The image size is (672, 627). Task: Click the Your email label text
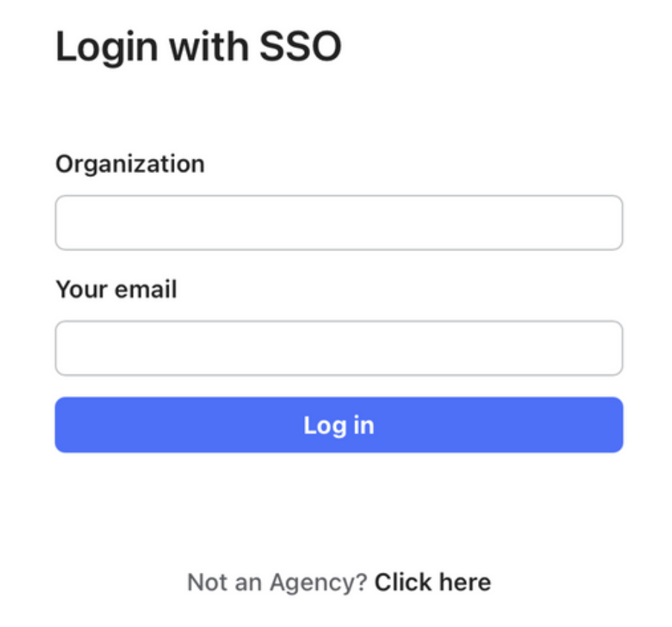click(x=116, y=289)
